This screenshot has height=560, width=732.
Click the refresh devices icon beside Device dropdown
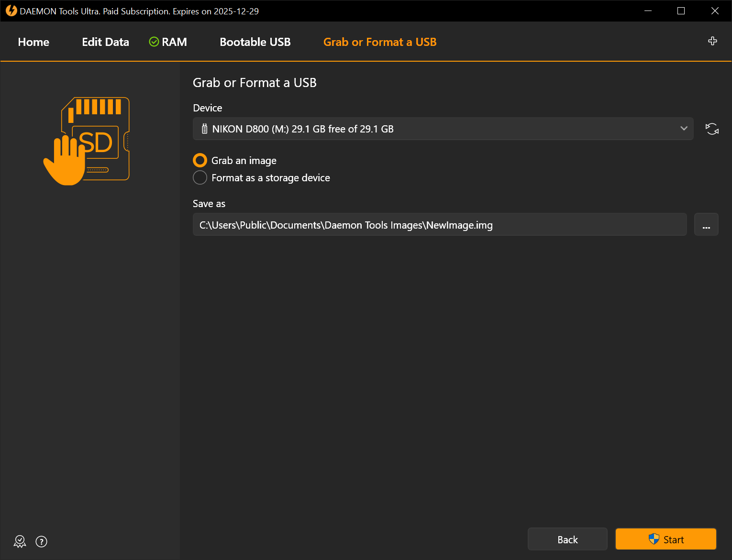[x=712, y=129]
